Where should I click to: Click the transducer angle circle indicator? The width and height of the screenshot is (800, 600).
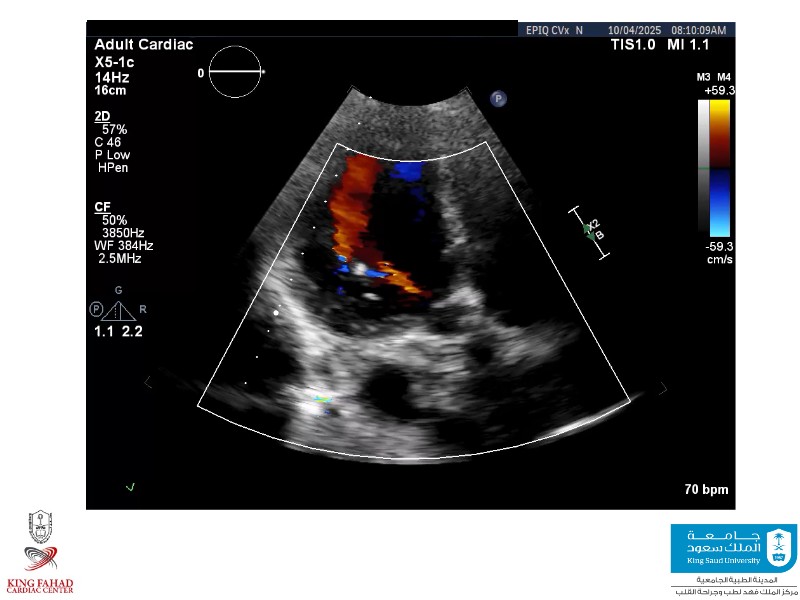coord(237,72)
